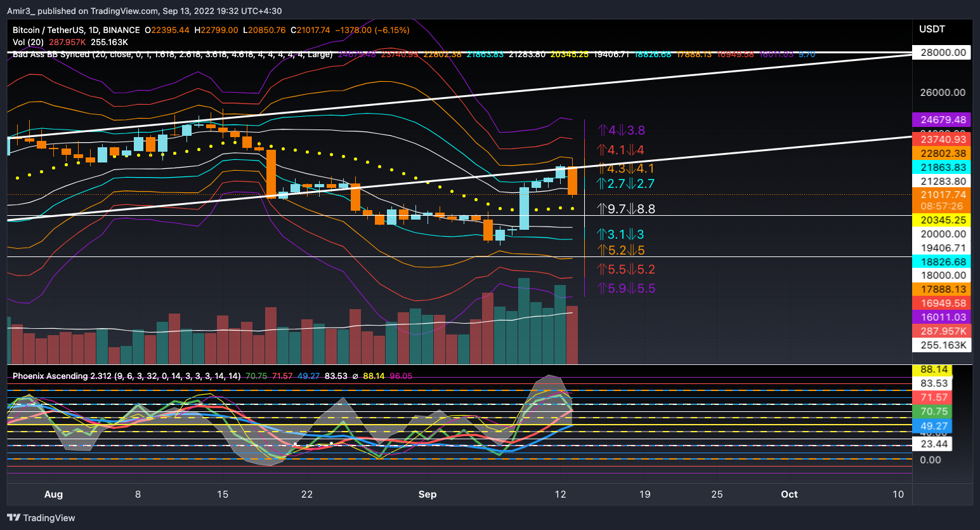Click the 20000.00 line price label
The height and width of the screenshot is (530, 980).
pyautogui.click(x=943, y=234)
